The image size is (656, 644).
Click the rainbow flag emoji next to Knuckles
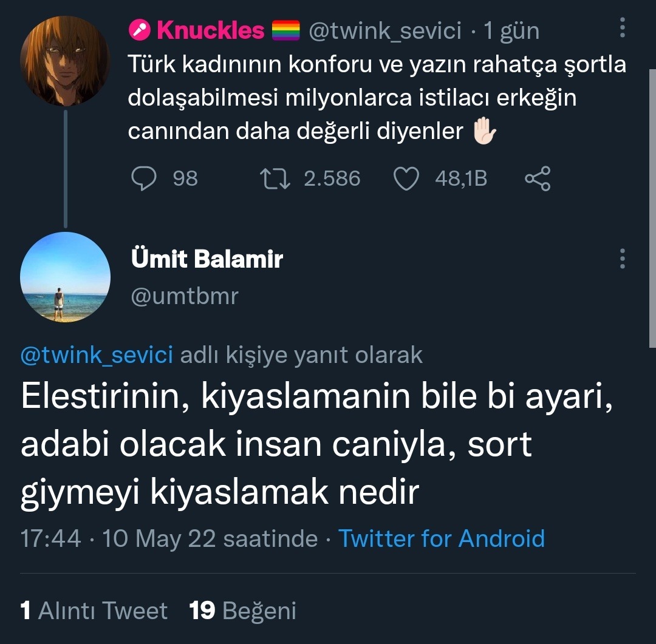pyautogui.click(x=285, y=30)
